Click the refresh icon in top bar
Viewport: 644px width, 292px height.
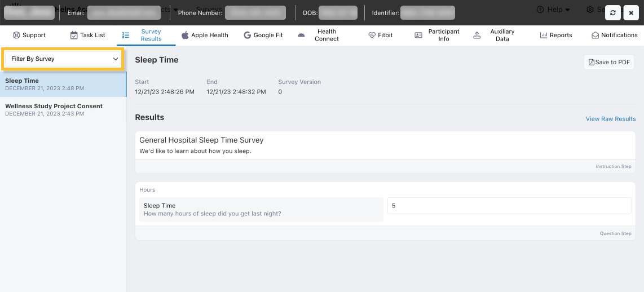613,12
